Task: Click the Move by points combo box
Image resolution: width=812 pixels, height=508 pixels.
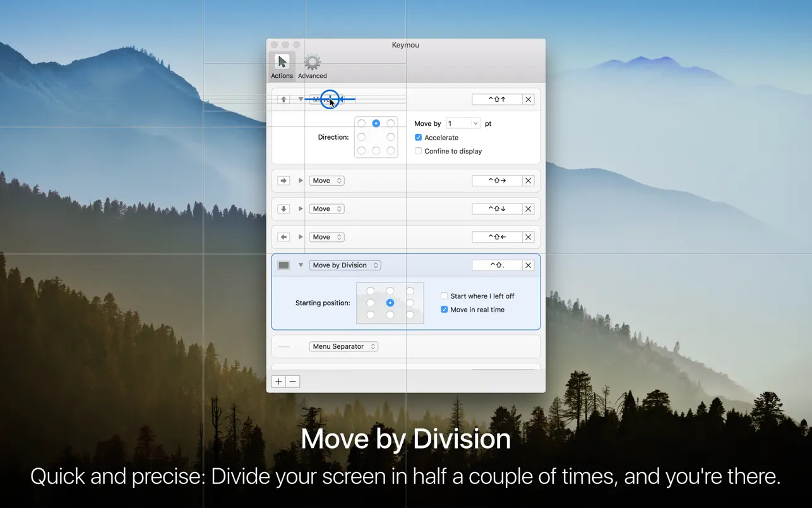Action: tap(463, 124)
